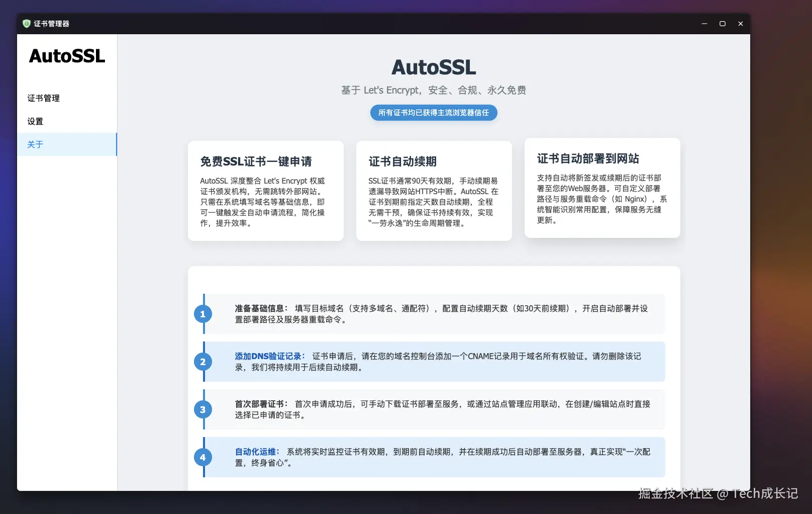This screenshot has height=514, width=812.
Task: Click step circle 2 in the guide
Action: point(203,362)
